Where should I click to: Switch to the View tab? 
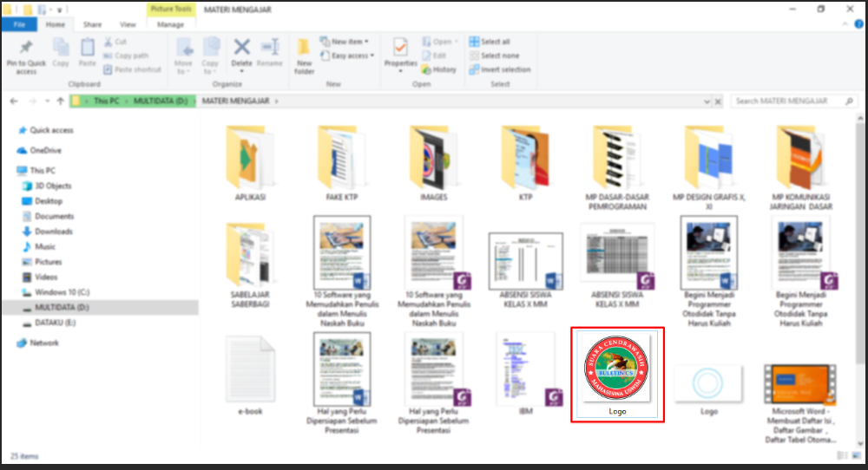128,24
